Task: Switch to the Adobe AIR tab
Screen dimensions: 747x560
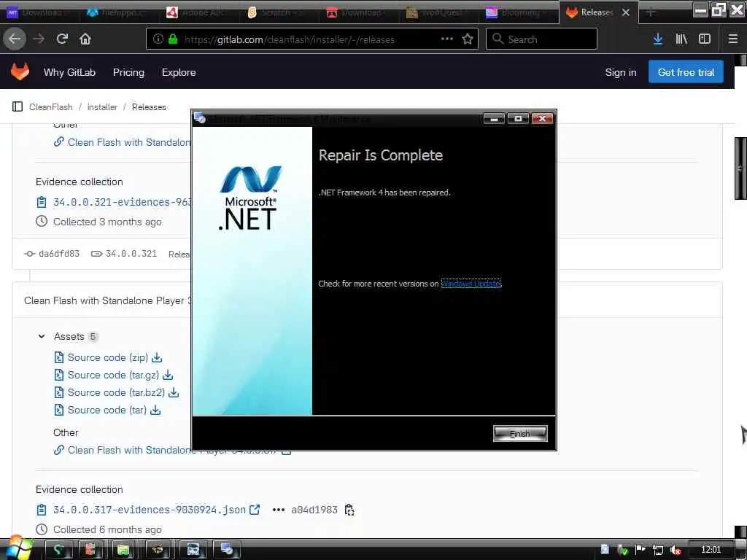Action: tap(199, 12)
